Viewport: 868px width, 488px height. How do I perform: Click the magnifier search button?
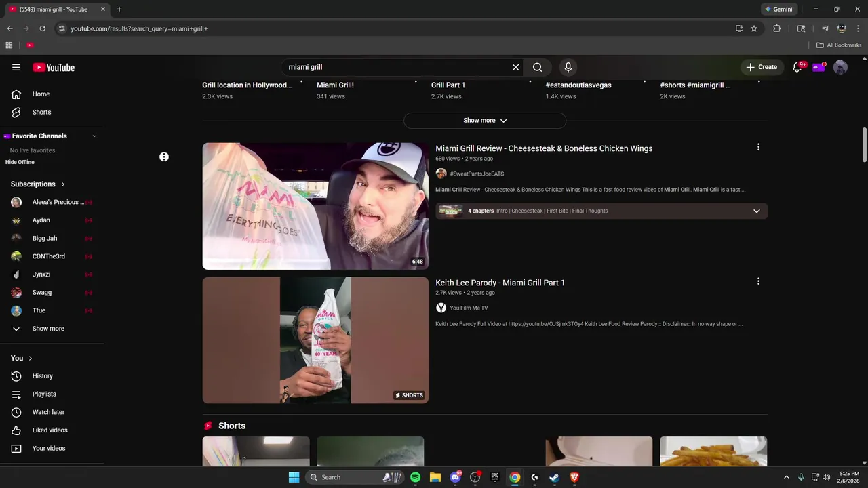coord(537,67)
